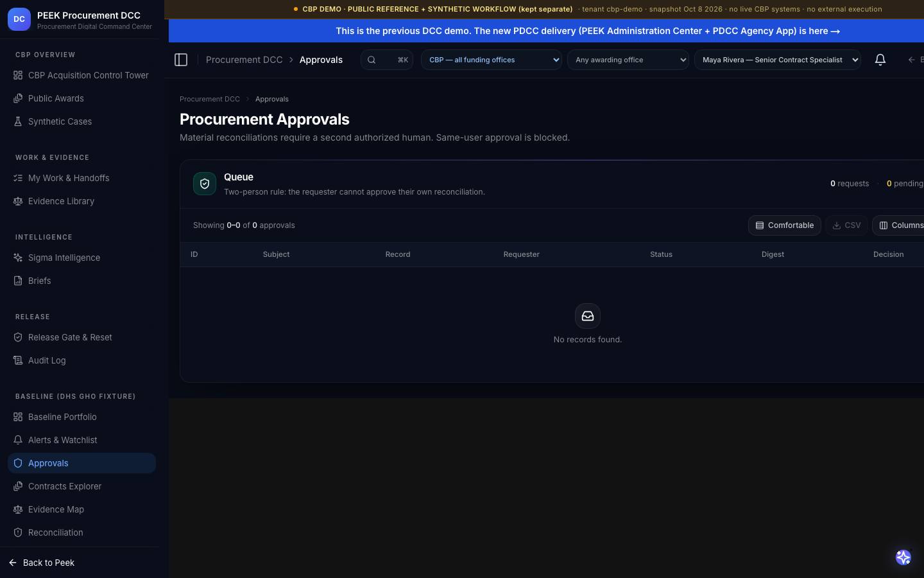
Task: Toggle Comfortable density setting
Action: pyautogui.click(x=785, y=225)
